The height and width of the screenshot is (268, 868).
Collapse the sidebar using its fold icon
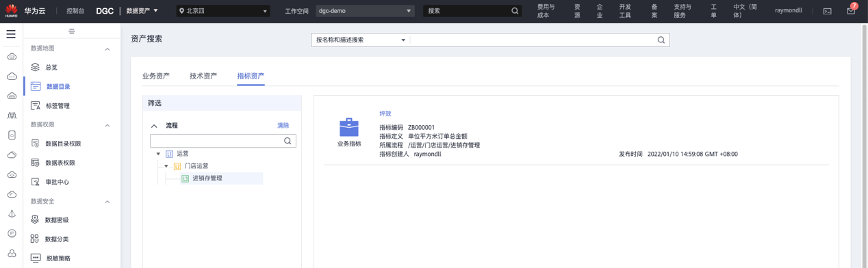(x=72, y=31)
